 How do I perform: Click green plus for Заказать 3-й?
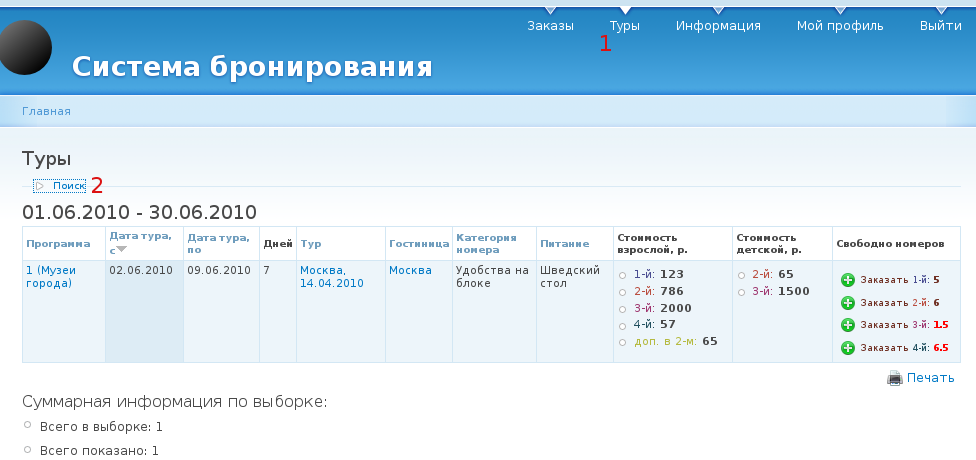click(848, 325)
